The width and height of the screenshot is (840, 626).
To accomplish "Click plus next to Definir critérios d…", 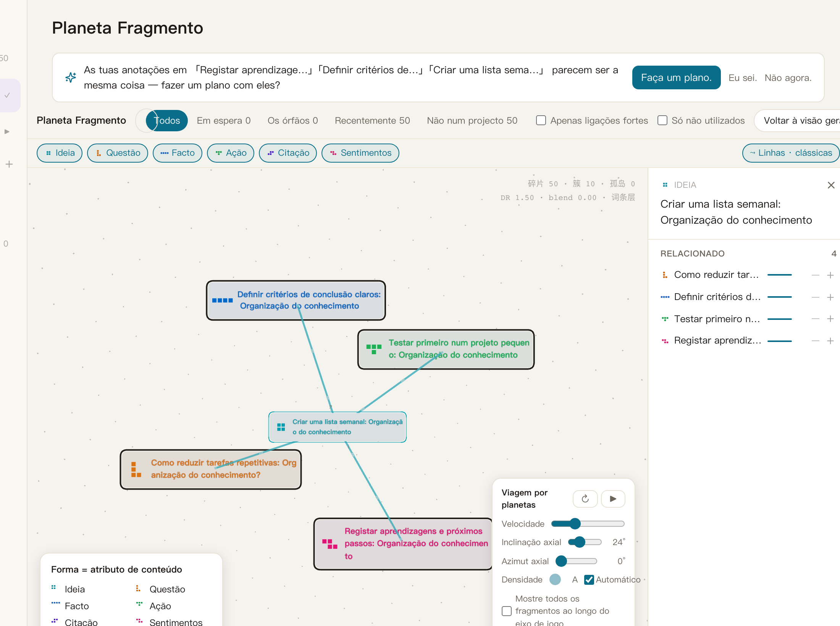I will coord(830,297).
